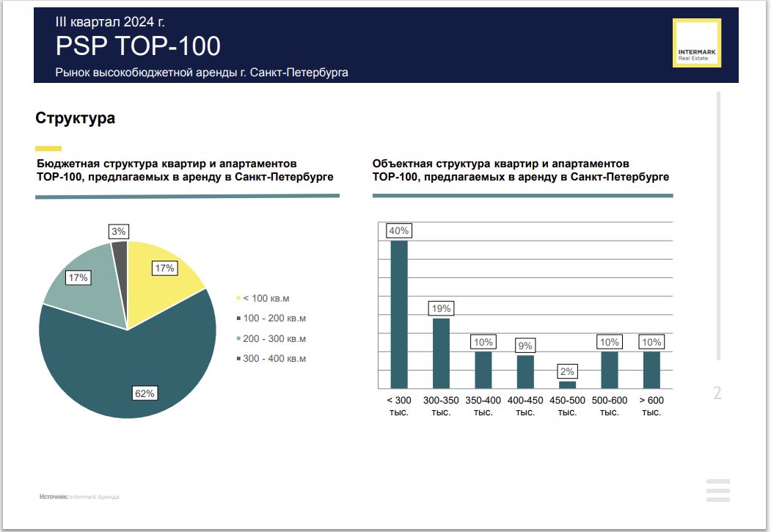Click the bar for 350-400 тыс.

[x=483, y=371]
